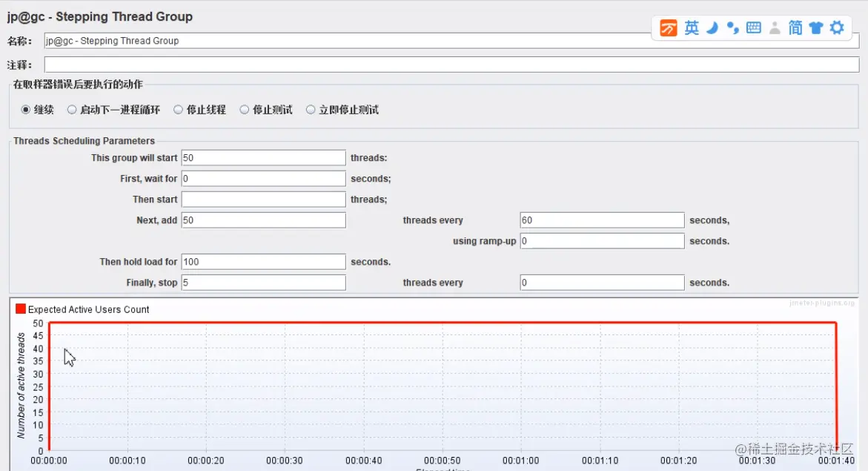
Task: Click the 名称 name input field
Action: click(x=451, y=41)
